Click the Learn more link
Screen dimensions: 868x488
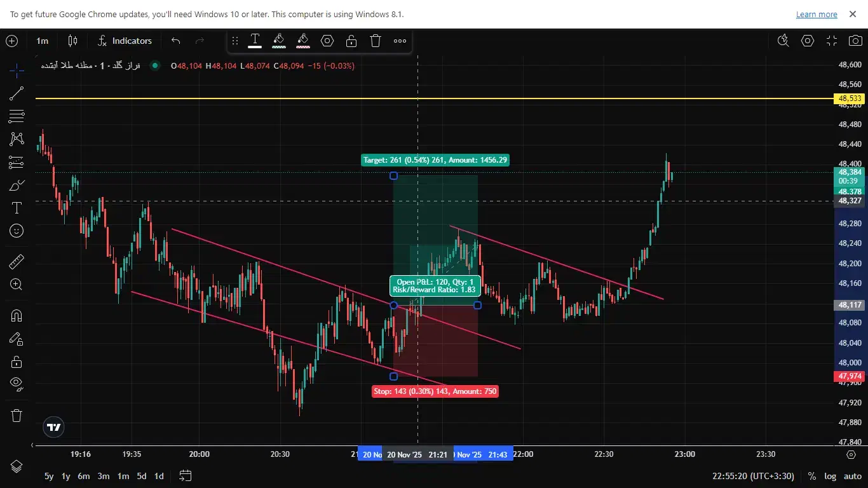tap(817, 14)
